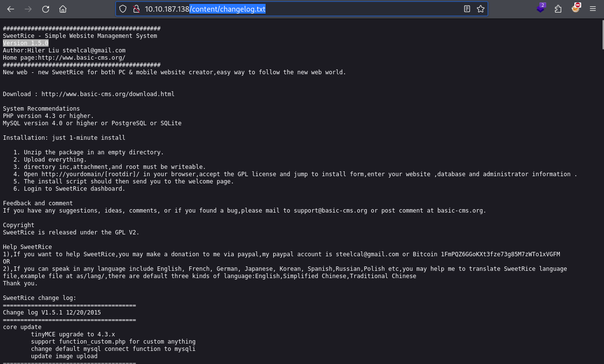The width and height of the screenshot is (604, 364).
Task: Click the 'MySQL version 4.0 or higher' line
Action: coord(92,123)
